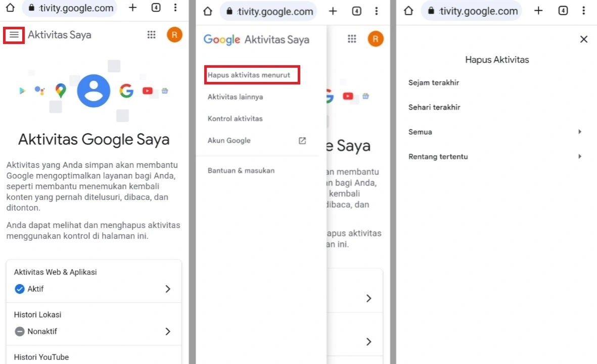Viewport: 597px width, 364px height.
Task: Tap the Google logo in the side menu
Action: tap(222, 39)
